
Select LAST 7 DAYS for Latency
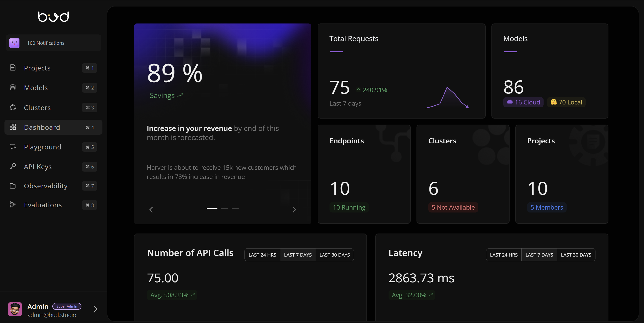539,255
